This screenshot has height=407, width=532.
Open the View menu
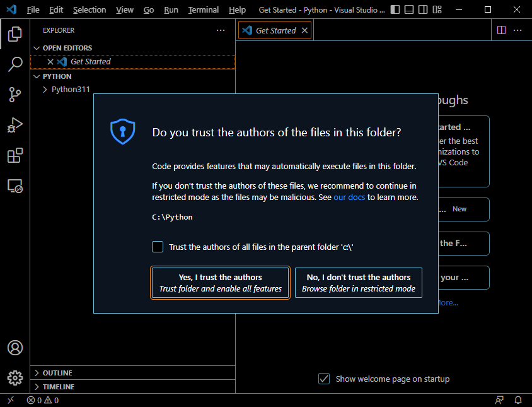click(125, 10)
